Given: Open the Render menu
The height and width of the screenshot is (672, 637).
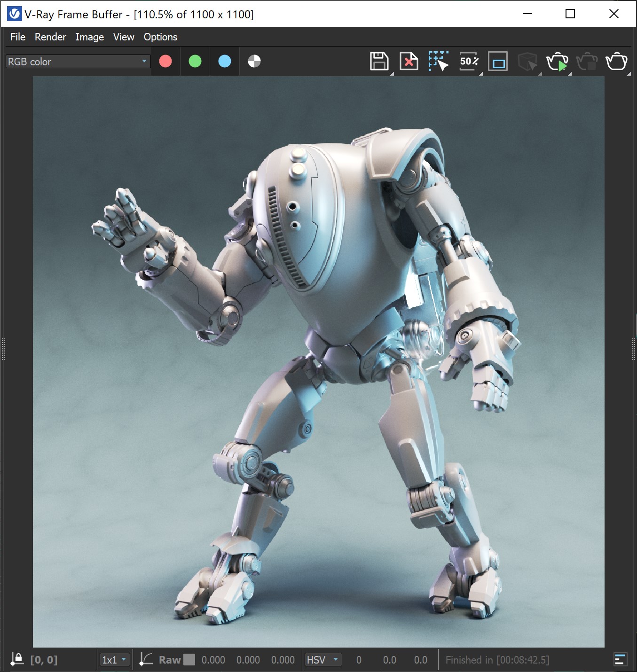Looking at the screenshot, I should click(x=50, y=37).
